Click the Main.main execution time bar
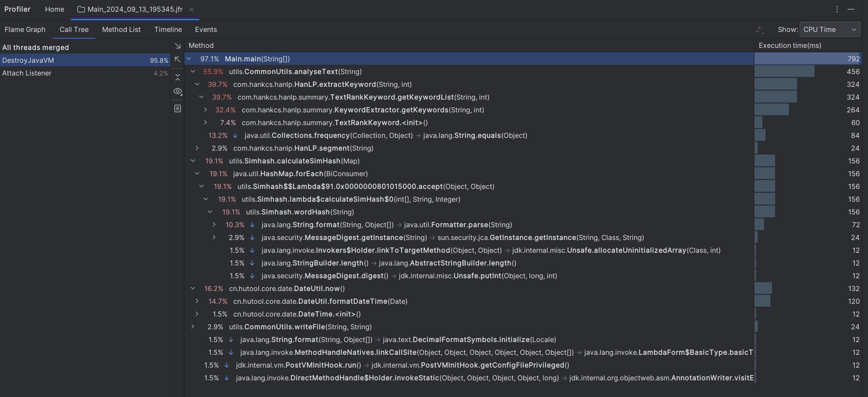Viewport: 868px width, 397px height. (808, 59)
